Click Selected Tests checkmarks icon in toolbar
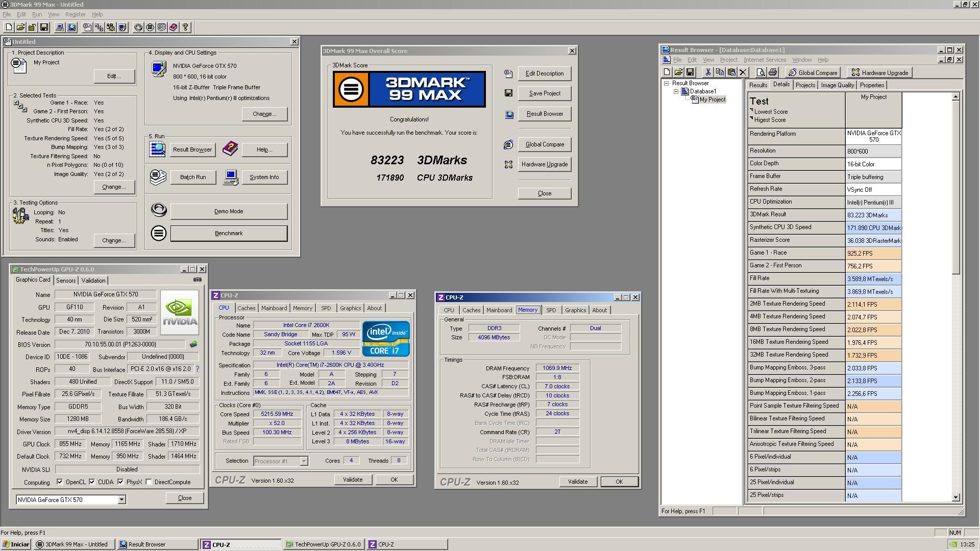Viewport: 980px width, 551px height. tap(99, 28)
